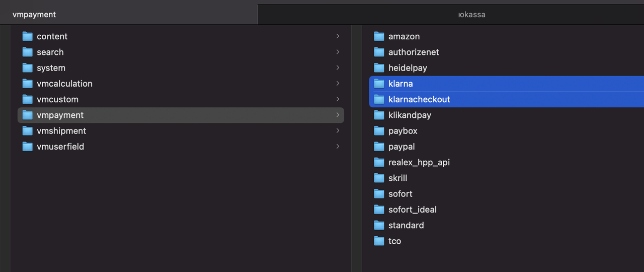Select the vmcalculation folder name
The width and height of the screenshot is (644, 272).
tap(64, 84)
